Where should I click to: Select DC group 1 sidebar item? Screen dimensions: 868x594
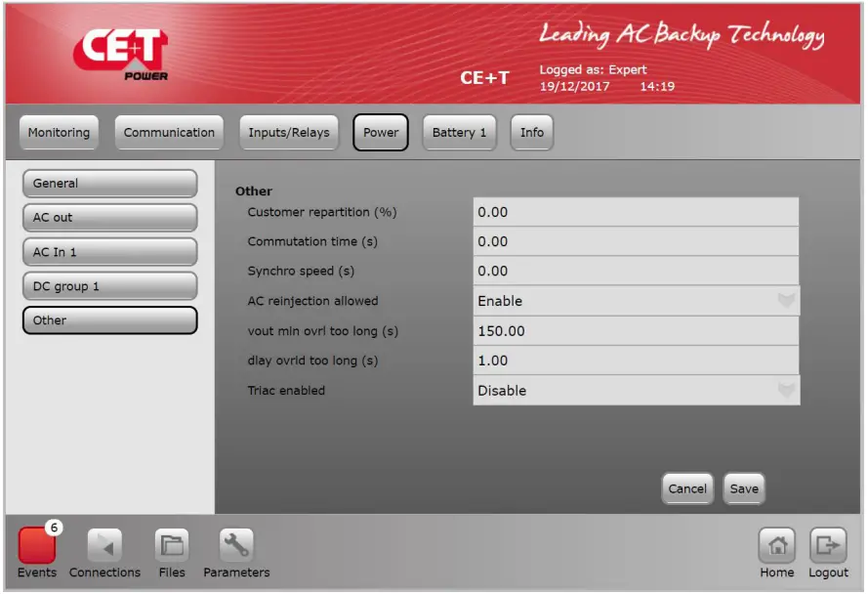pos(109,286)
